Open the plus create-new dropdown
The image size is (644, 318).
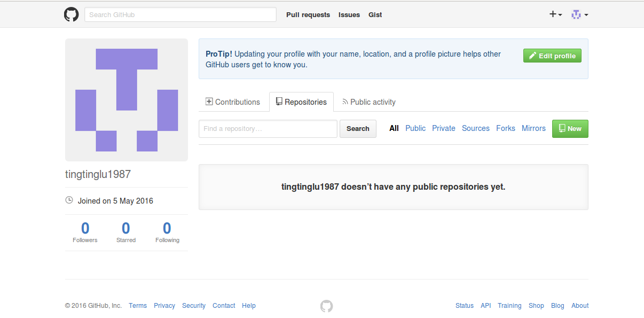(555, 14)
